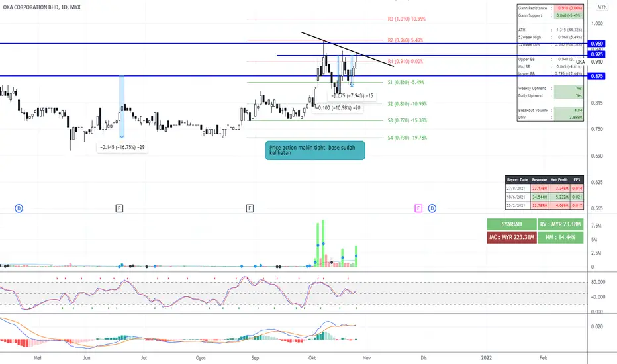Click the R2 (0.960) 5.49% resistance label

[x=405, y=40]
